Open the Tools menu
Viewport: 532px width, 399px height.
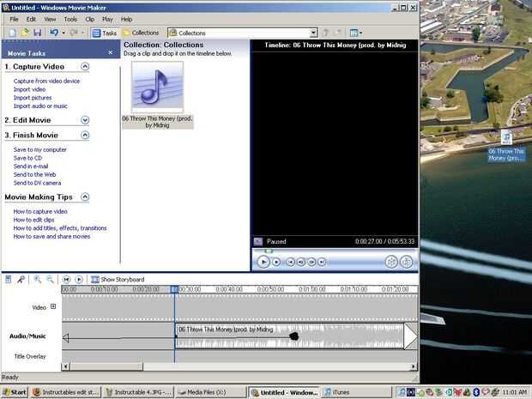tap(70, 19)
